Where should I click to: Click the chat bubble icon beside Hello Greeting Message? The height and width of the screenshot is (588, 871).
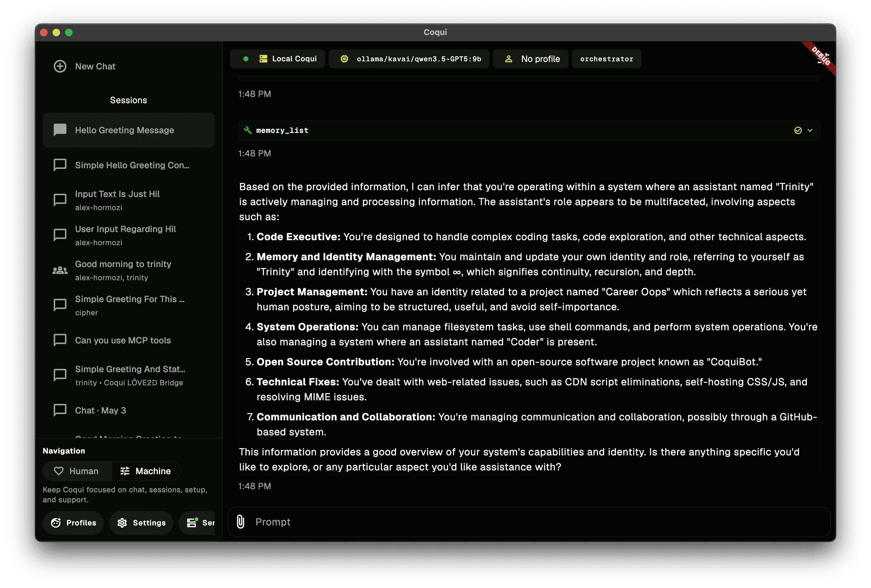click(60, 130)
